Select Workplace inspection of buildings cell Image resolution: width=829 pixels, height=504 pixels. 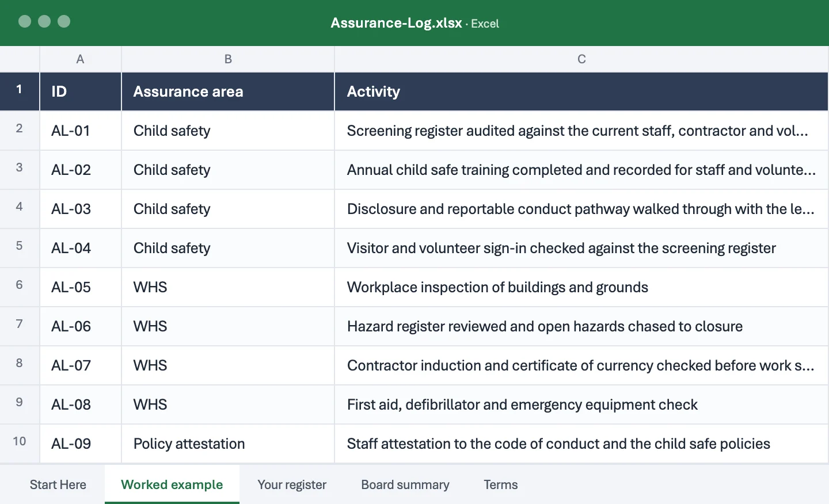tap(581, 287)
